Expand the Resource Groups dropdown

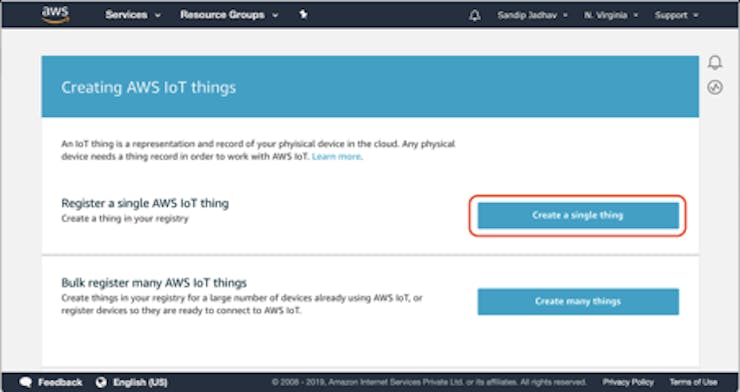[229, 15]
